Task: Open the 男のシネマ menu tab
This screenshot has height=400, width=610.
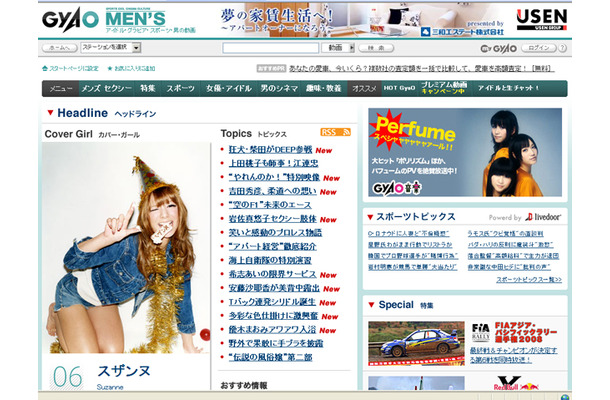Action: click(x=279, y=88)
